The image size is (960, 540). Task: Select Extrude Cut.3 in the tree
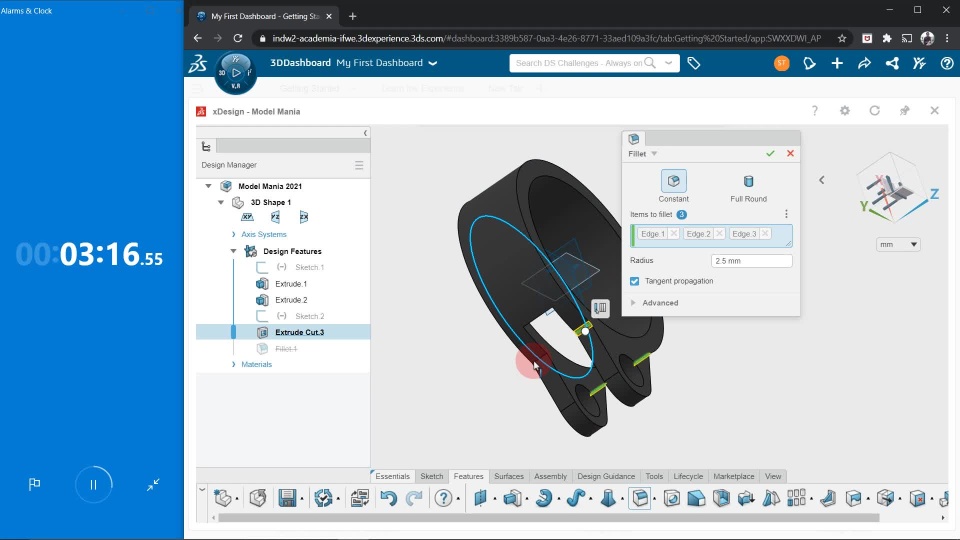click(x=299, y=332)
